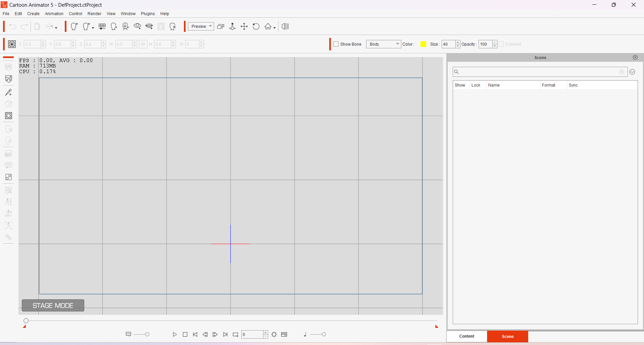Open project settings sun-gear icon

(x=274, y=335)
